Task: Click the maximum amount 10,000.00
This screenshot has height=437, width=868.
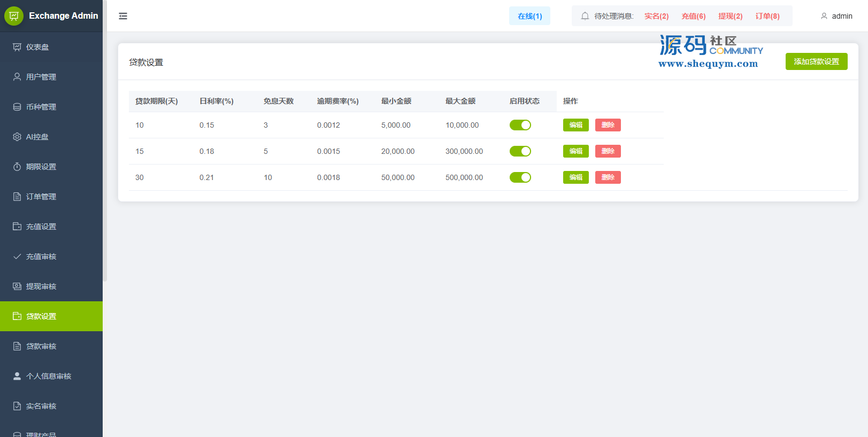Action: point(462,125)
